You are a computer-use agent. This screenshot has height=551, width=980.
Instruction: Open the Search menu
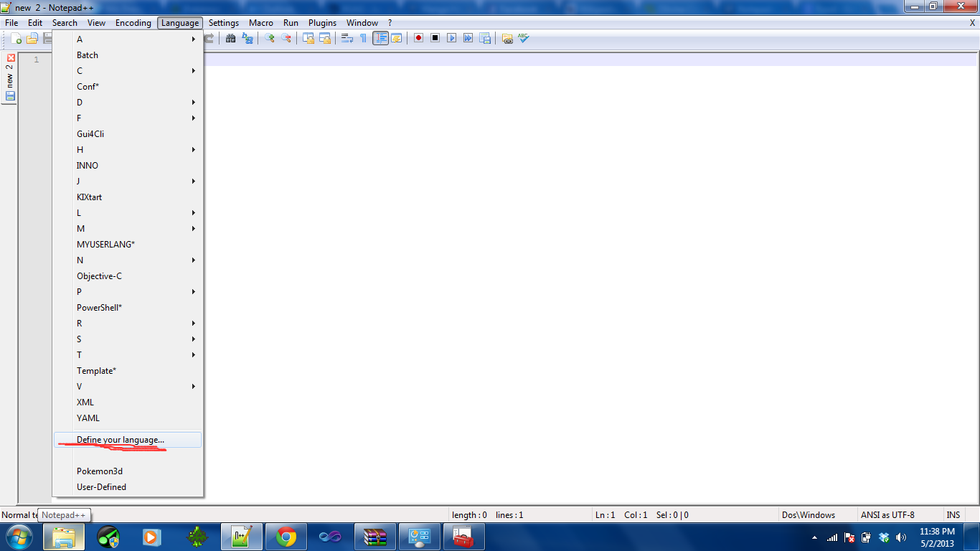point(65,23)
